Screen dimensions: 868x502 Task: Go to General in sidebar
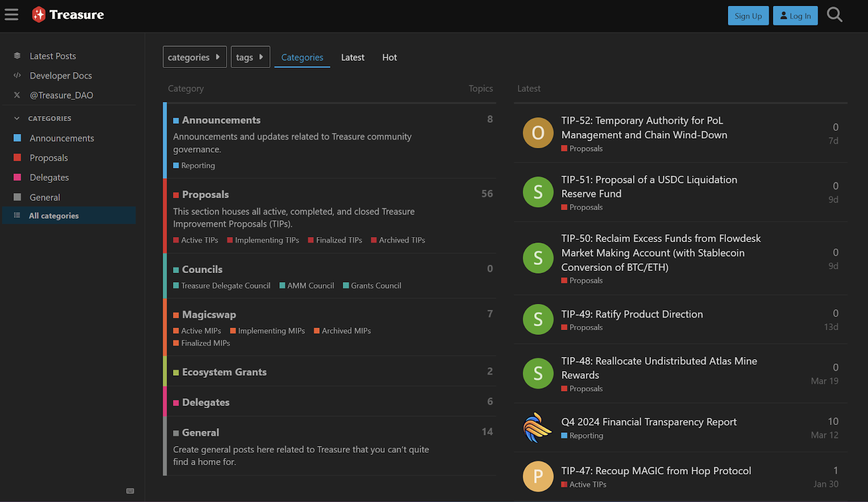click(x=45, y=198)
